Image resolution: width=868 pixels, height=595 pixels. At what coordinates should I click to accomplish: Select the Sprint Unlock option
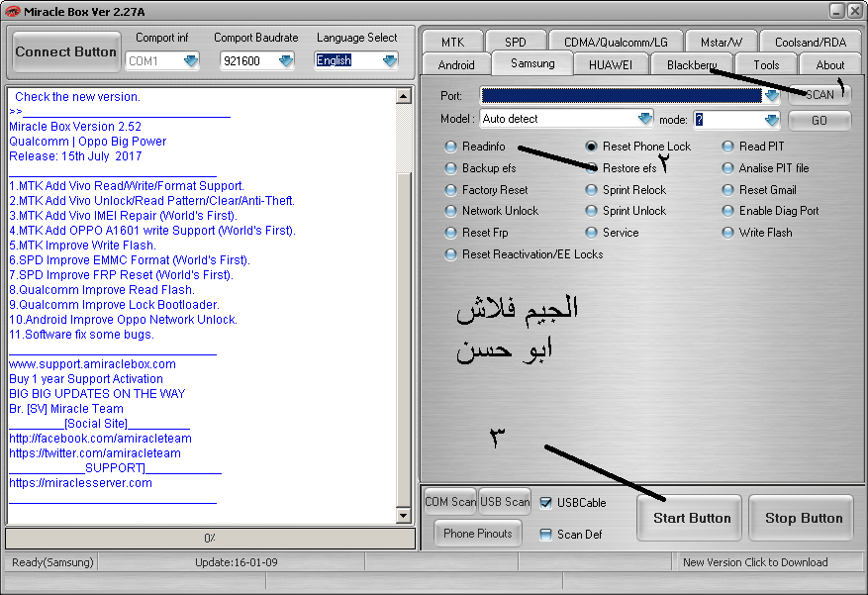pos(592,211)
